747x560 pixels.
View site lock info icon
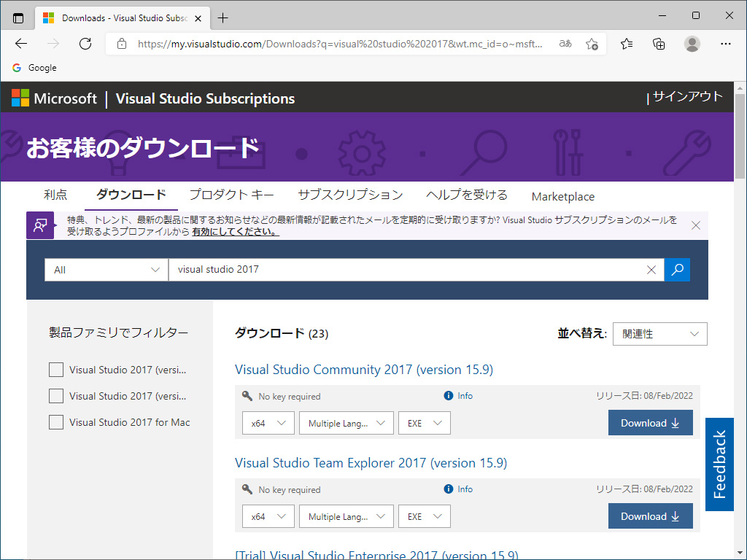tap(122, 44)
